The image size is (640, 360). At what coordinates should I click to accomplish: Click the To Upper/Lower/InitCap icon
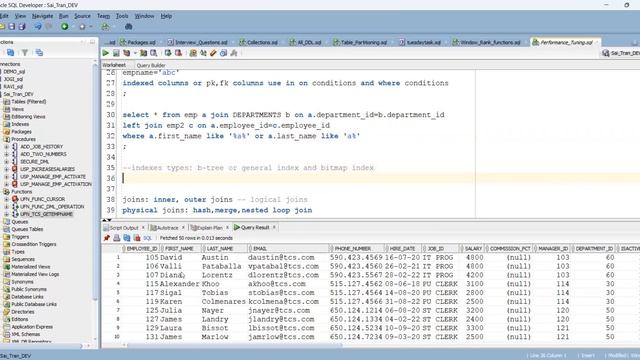(x=203, y=53)
